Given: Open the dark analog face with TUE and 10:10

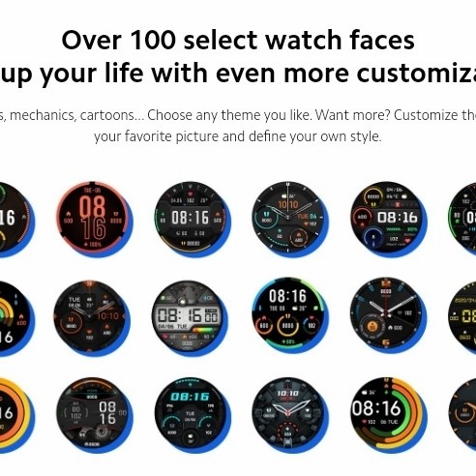Looking at the screenshot, I should coord(92,317).
